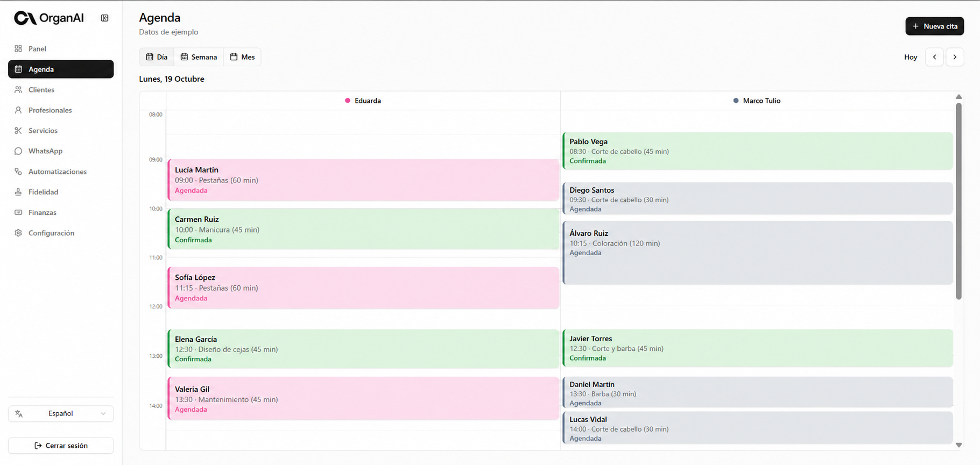Jump to today with Hoy button
This screenshot has width=980, height=465.
coord(911,57)
